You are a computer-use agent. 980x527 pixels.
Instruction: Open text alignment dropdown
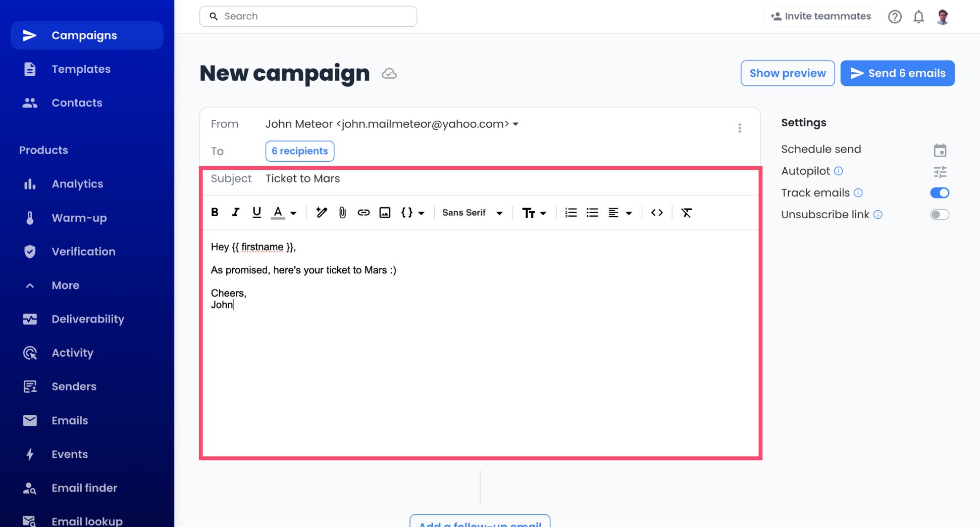[620, 213]
